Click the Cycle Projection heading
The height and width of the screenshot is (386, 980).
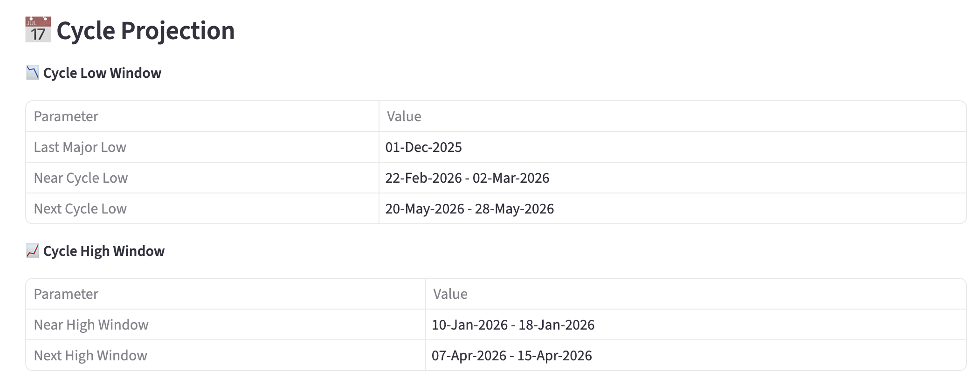coord(145,31)
